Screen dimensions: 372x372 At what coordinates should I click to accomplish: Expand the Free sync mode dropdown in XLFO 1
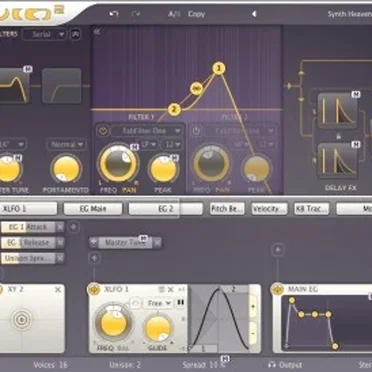pyautogui.click(x=159, y=303)
